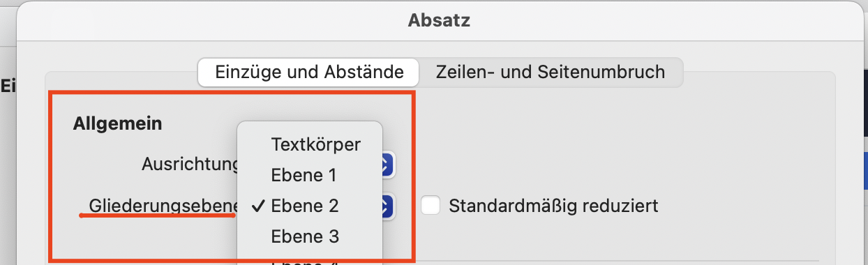Click the background Ei text behind dialog

8,86
